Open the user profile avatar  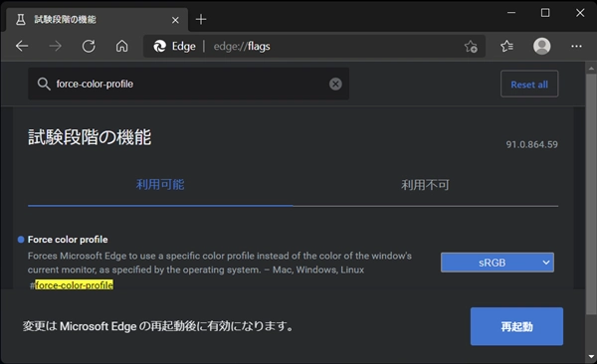[541, 46]
